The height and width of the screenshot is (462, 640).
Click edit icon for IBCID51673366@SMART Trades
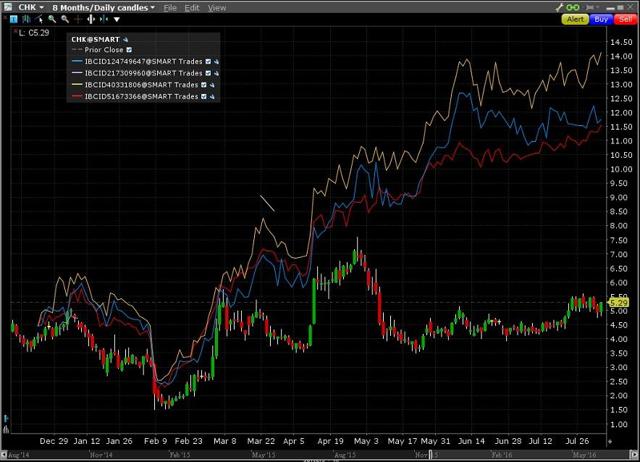coord(212,97)
